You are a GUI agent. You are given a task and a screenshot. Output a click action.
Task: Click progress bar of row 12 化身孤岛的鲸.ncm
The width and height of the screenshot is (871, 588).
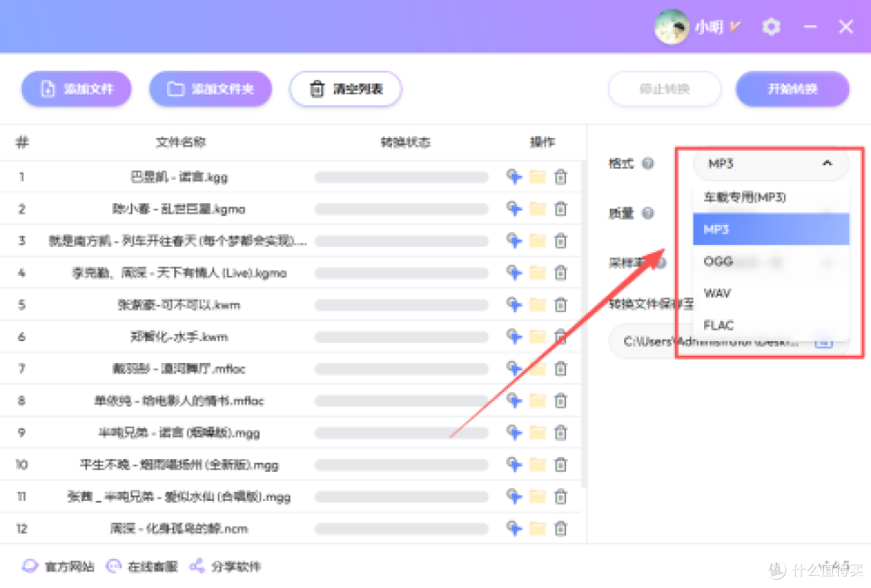(x=401, y=528)
